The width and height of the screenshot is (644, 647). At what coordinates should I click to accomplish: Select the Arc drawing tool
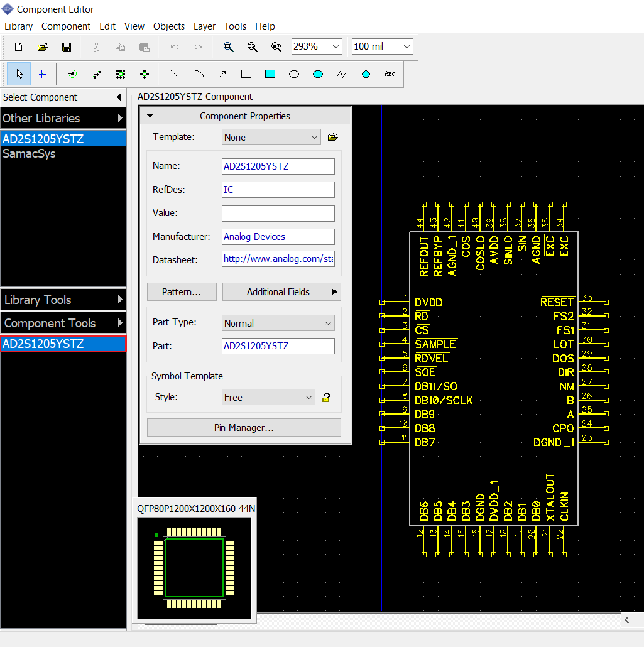199,74
